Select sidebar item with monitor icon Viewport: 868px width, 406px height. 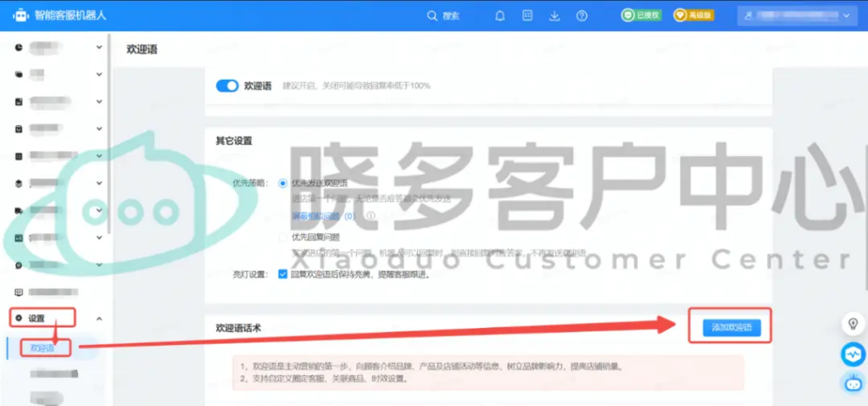coord(19,292)
